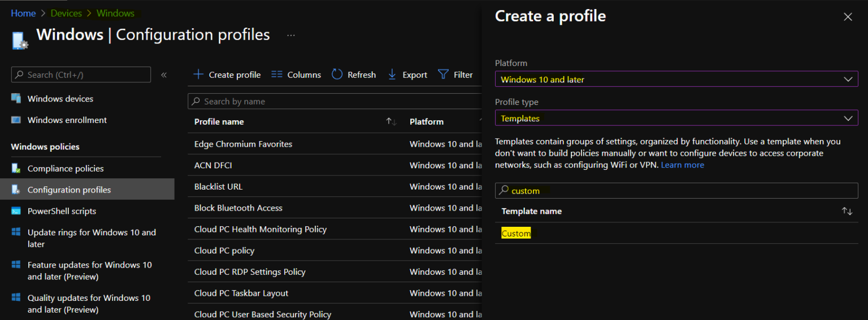The height and width of the screenshot is (320, 868).
Task: Go to Home in the breadcrumb
Action: click(x=23, y=13)
